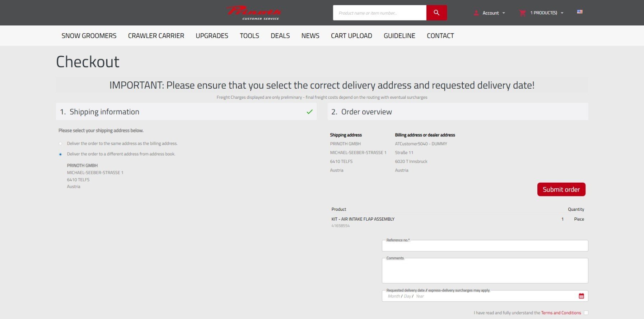Click the Piece unit label
The image size is (644, 319).
(x=579, y=219)
